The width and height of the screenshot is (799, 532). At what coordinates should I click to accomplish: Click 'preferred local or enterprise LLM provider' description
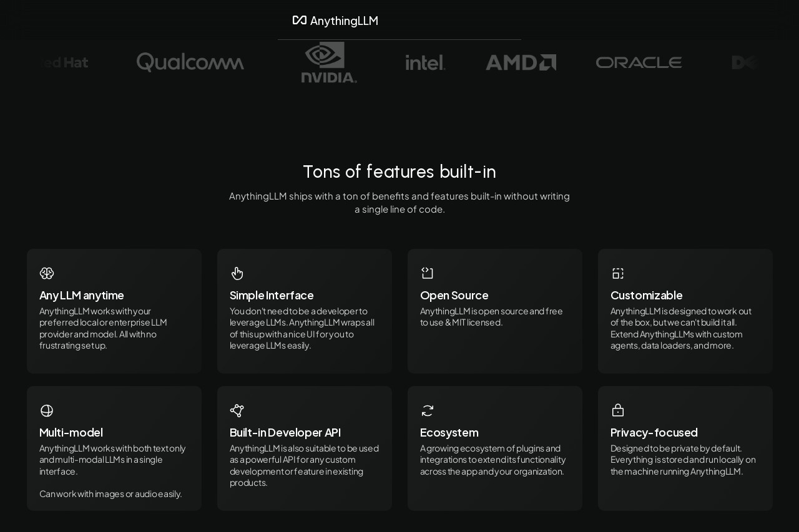tap(103, 328)
